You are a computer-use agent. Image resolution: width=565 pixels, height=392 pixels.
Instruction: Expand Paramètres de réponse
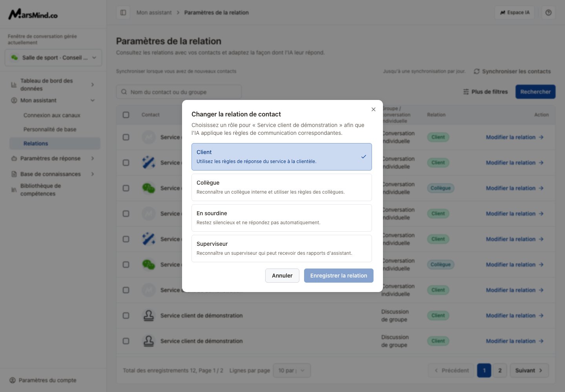[53, 158]
